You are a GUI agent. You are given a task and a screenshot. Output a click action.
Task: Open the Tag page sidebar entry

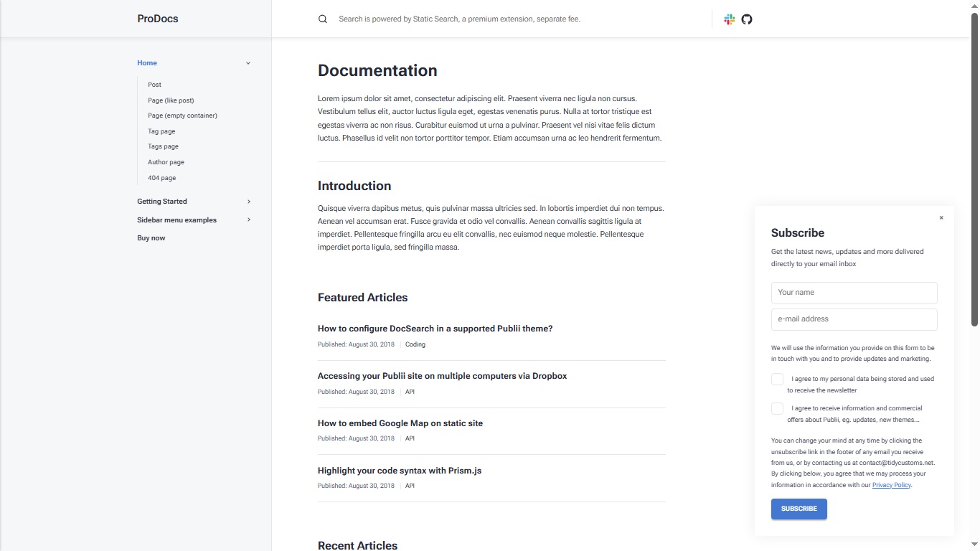tap(161, 131)
